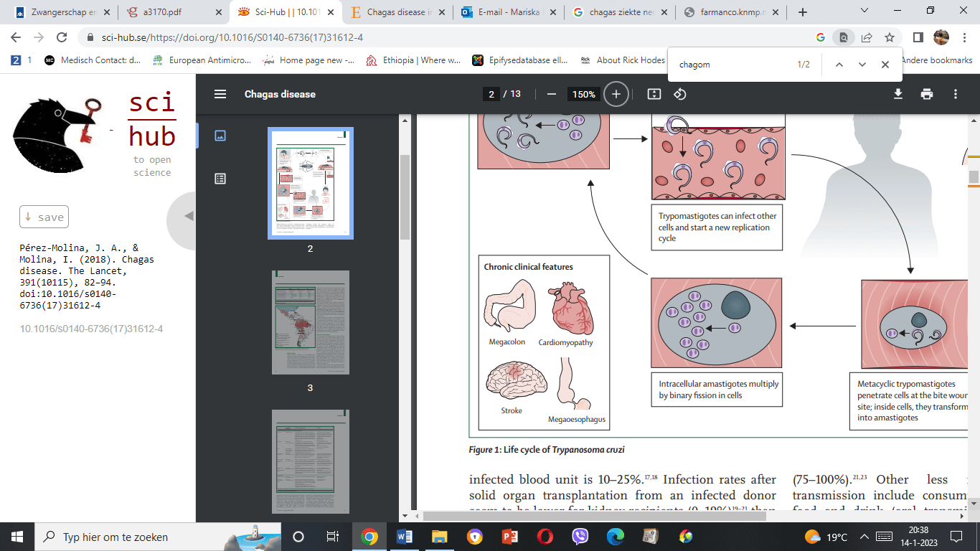The width and height of the screenshot is (980, 551).
Task: Go to previous find result
Action: click(x=839, y=65)
